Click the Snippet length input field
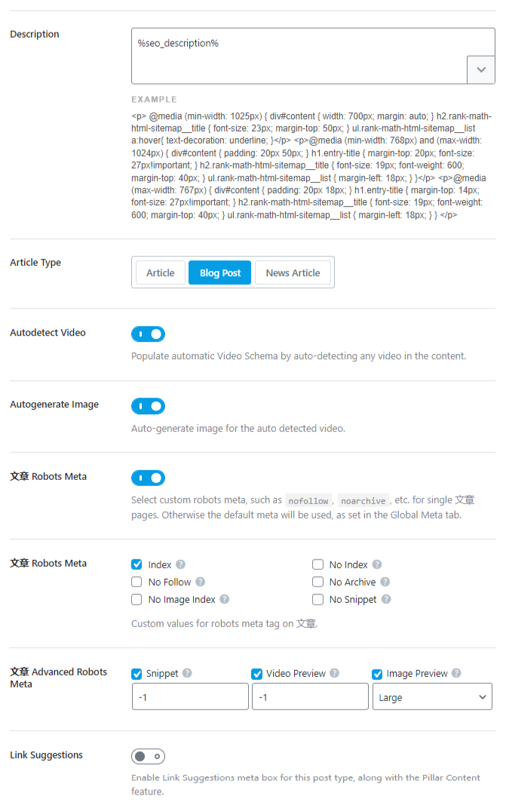 tap(190, 697)
